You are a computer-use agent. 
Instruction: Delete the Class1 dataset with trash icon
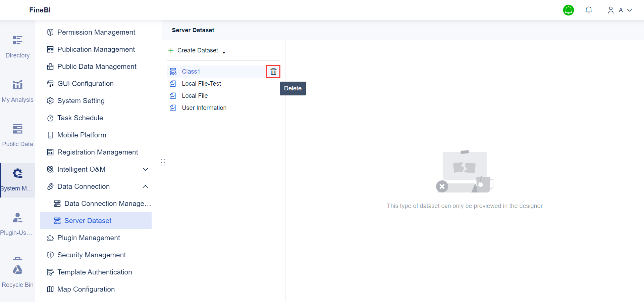(273, 72)
